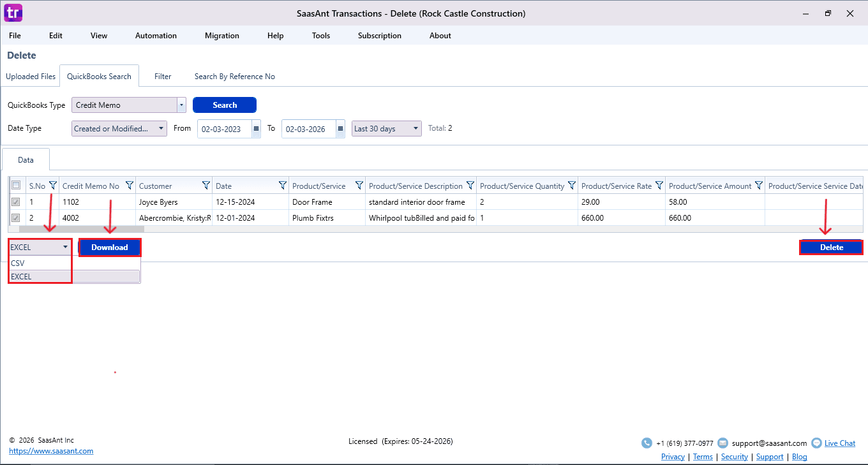The image size is (868, 465).
Task: Open Date column filter funnel
Action: pyautogui.click(x=283, y=186)
